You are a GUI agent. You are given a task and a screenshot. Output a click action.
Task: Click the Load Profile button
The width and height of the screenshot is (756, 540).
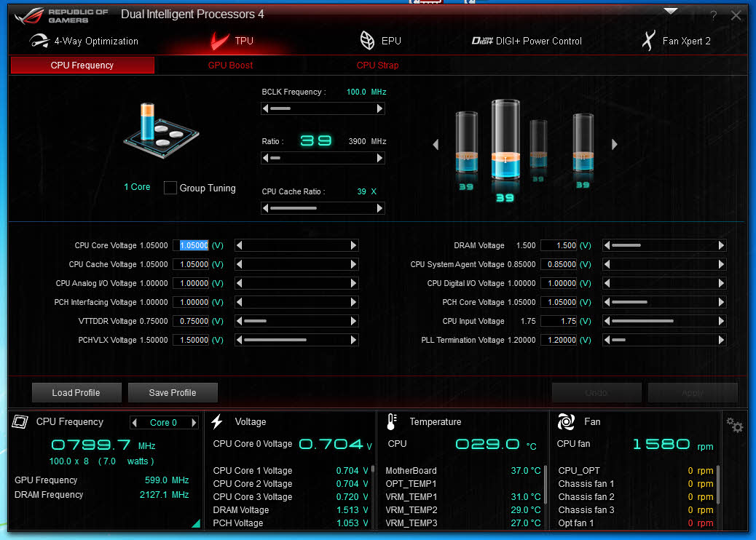(x=76, y=392)
